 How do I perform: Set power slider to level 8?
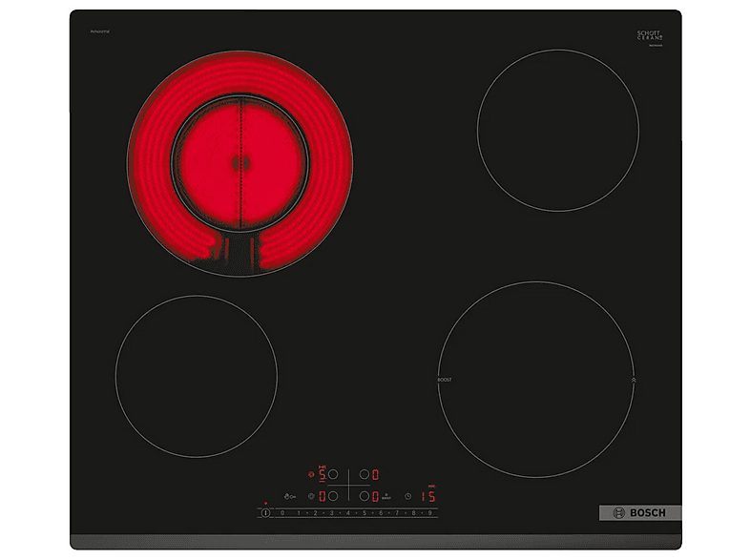coord(413,512)
